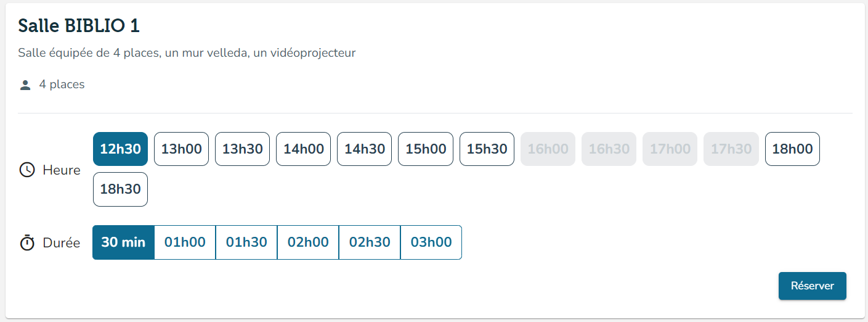The height and width of the screenshot is (322, 868).
Task: Select the 14h00 time slot
Action: click(303, 149)
